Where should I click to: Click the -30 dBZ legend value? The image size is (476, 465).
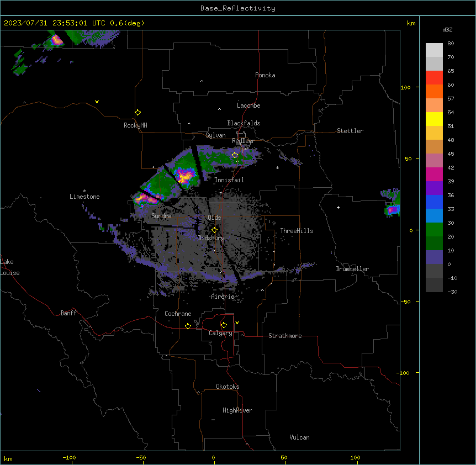(452, 292)
